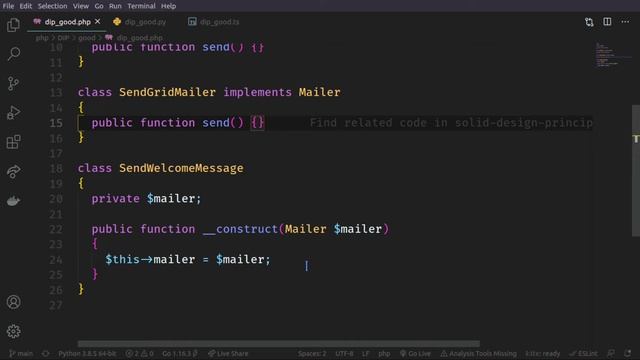The height and width of the screenshot is (360, 640).
Task: Click the Synchronize Changes status bar icon
Action: (x=46, y=353)
